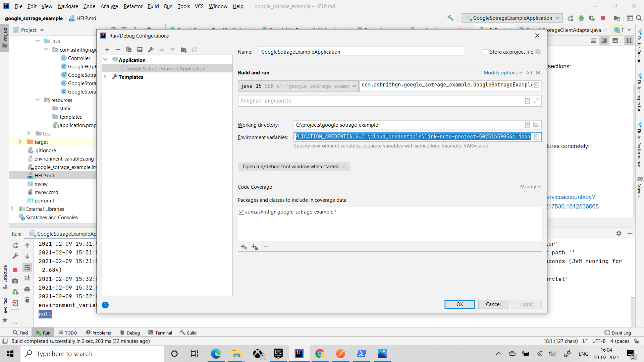Edit environment variables list icon
The height and width of the screenshot is (362, 644).
tap(536, 137)
